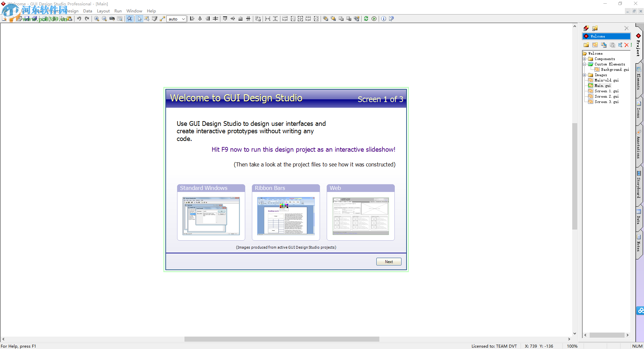Screen dimensions: 644x349
Task: Click the Ribbon Bars thumbnail image
Action: tap(286, 216)
